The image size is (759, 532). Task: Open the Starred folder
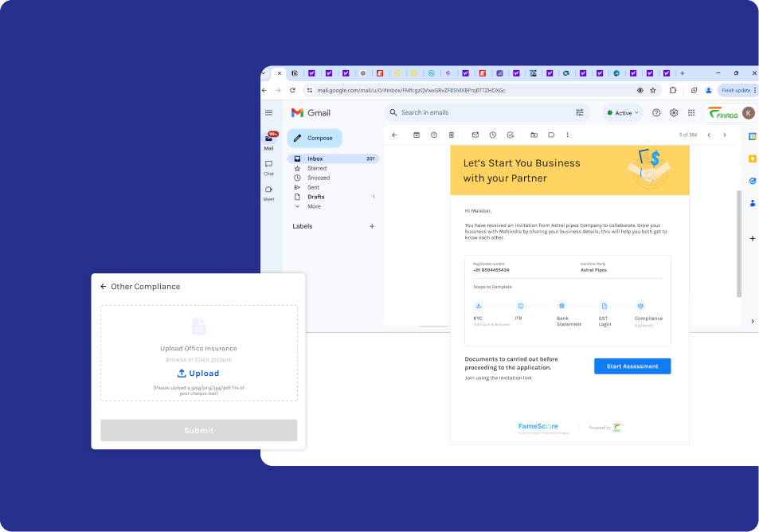click(x=317, y=168)
